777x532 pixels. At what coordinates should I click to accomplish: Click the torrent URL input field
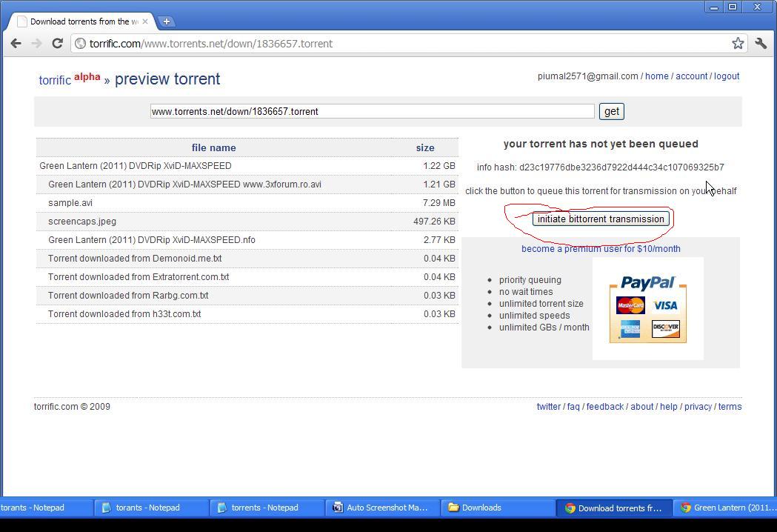[x=372, y=112]
